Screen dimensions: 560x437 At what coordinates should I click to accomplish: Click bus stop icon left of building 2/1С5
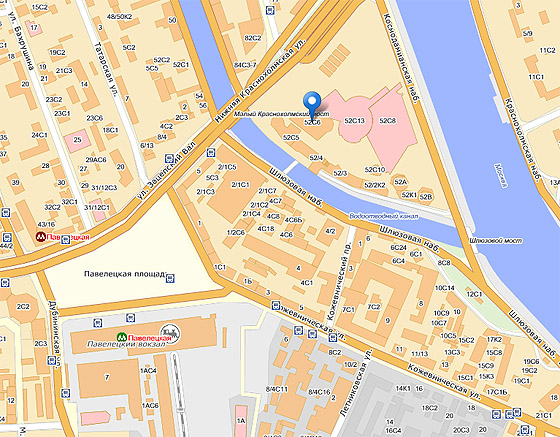[x=211, y=153]
